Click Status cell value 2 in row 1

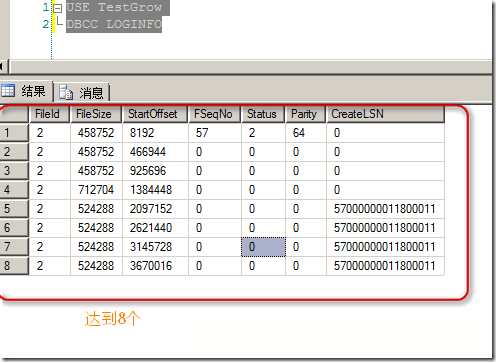coord(263,133)
